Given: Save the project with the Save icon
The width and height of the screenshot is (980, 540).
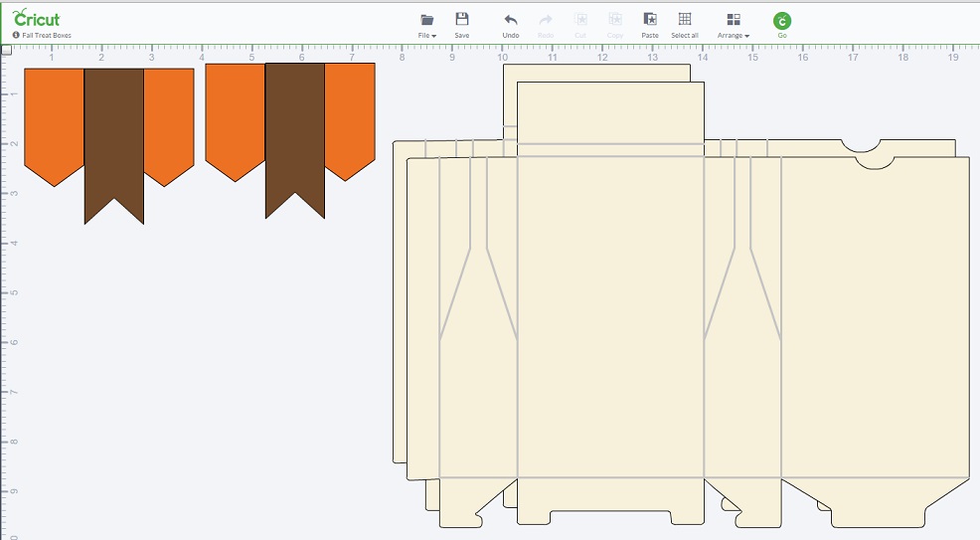Looking at the screenshot, I should coord(462,26).
